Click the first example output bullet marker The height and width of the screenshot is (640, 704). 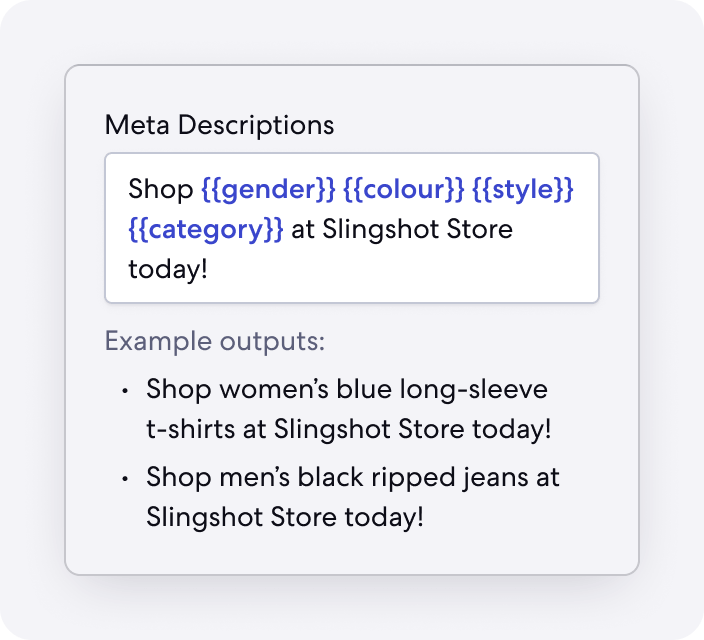[124, 389]
